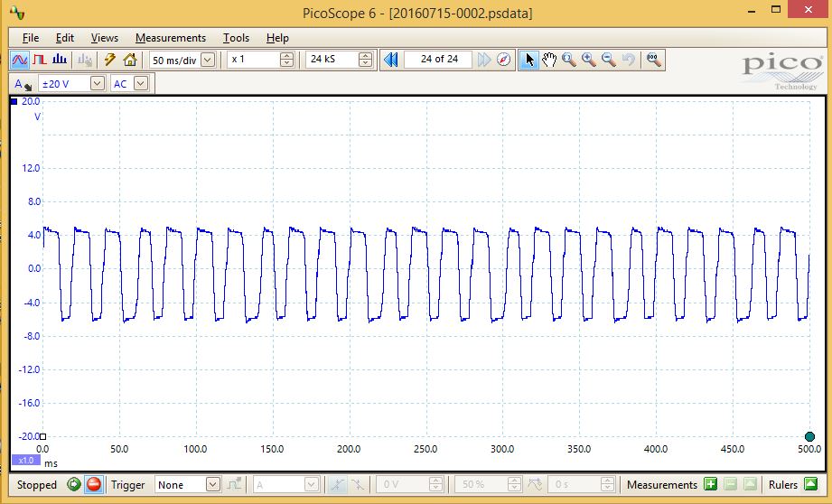832x504 pixels.
Task: Open the Measurements menu
Action: click(171, 38)
